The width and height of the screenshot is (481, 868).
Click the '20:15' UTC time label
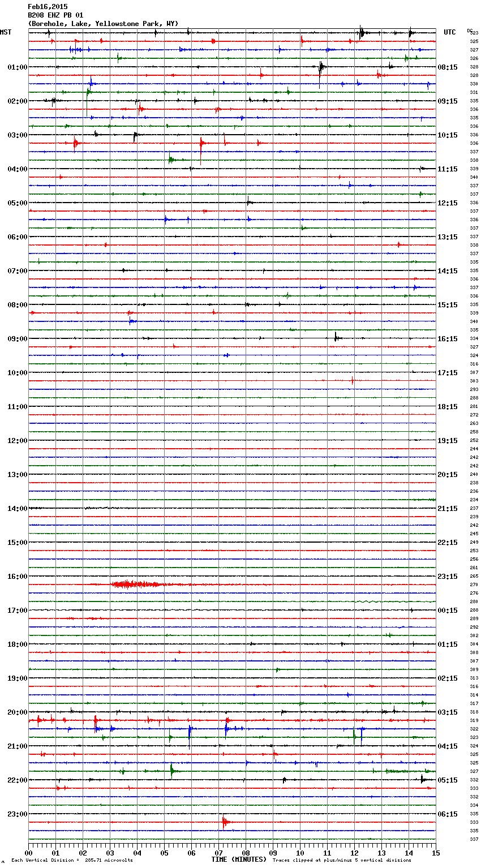pos(448,475)
